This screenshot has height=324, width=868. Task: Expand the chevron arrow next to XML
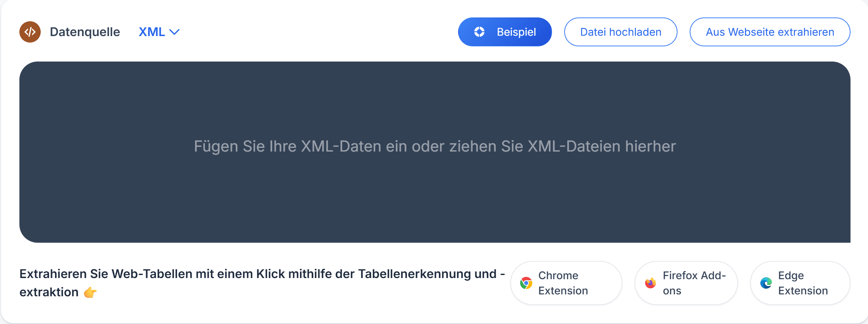point(174,32)
